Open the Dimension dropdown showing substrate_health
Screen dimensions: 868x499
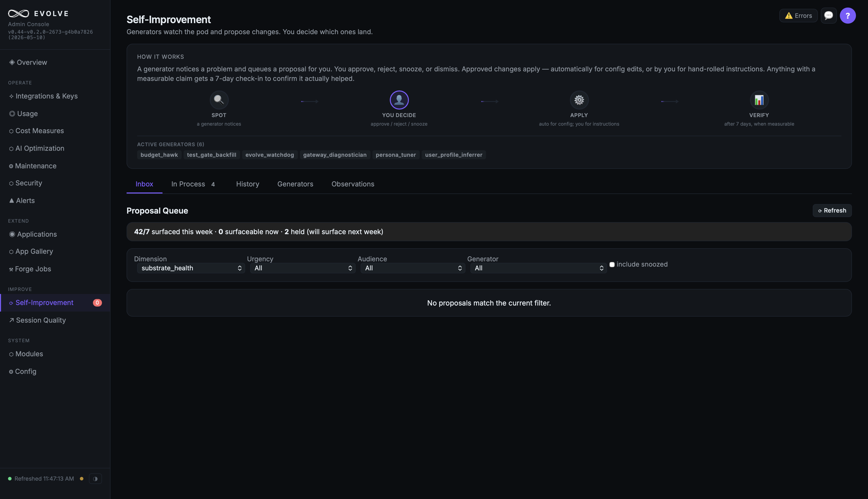(191, 268)
